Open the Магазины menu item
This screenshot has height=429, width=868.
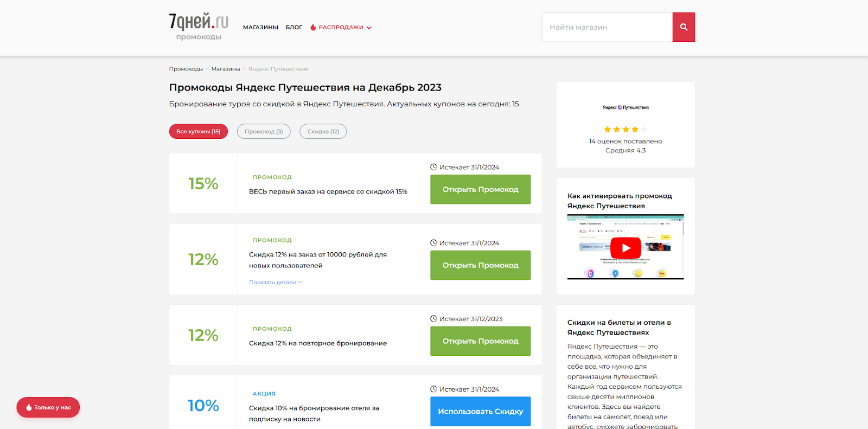tap(260, 27)
